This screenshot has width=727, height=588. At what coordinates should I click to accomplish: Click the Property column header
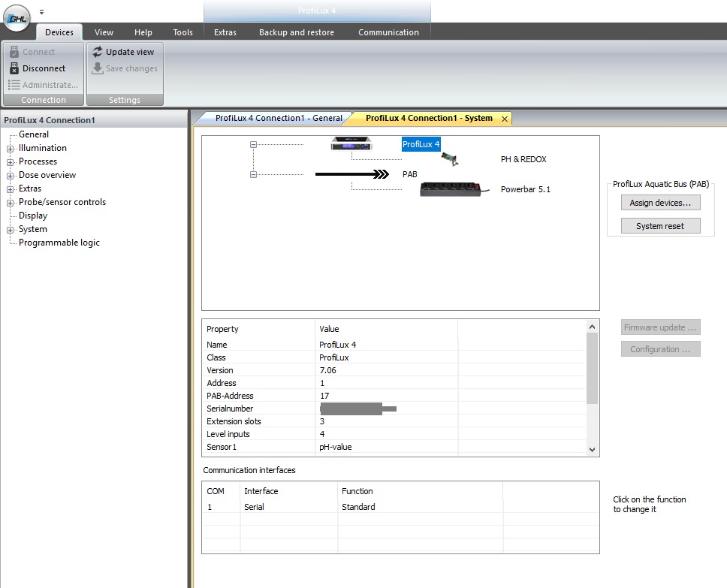pos(222,329)
